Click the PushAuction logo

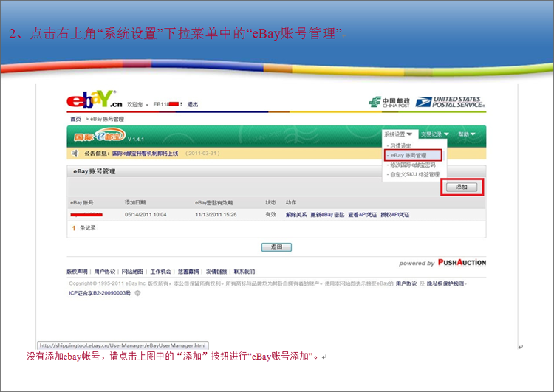pos(462,262)
